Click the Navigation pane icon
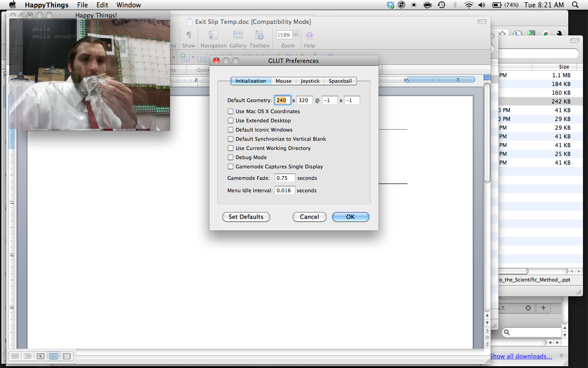This screenshot has height=368, width=588. pyautogui.click(x=214, y=35)
